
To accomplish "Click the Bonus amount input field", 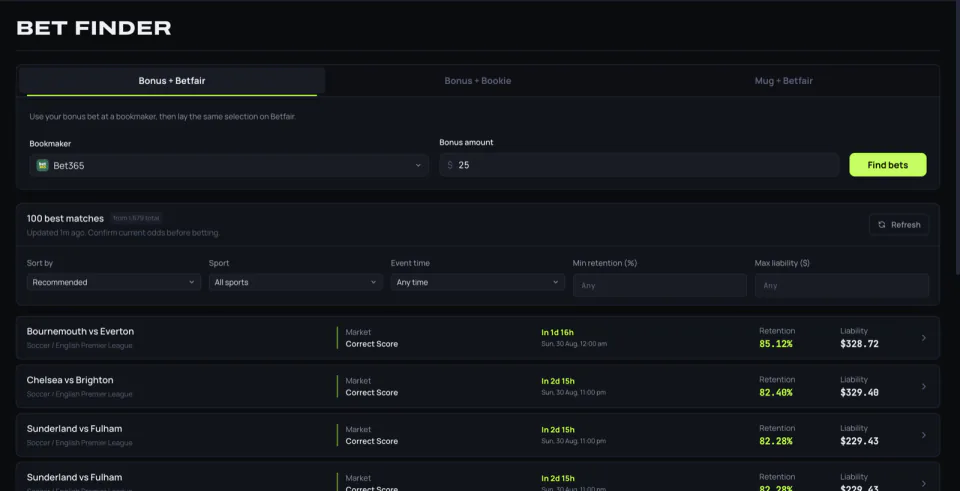I will pyautogui.click(x=639, y=165).
